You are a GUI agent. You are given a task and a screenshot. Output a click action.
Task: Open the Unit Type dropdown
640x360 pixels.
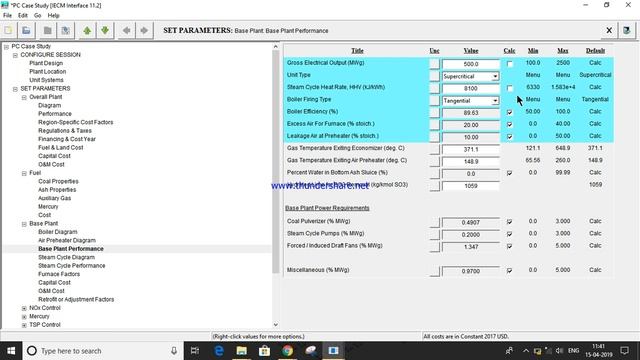tap(495, 76)
